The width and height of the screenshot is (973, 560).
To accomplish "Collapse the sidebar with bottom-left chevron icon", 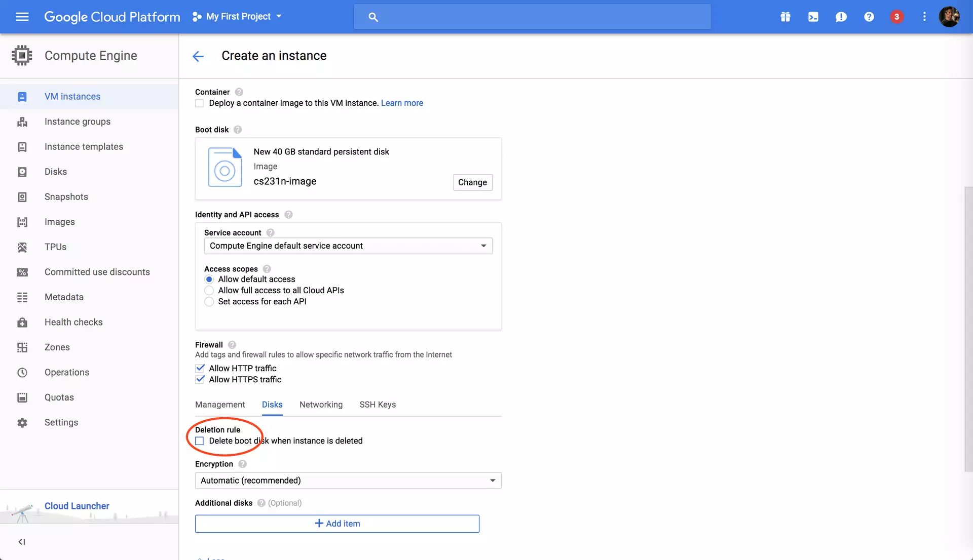I will [22, 542].
